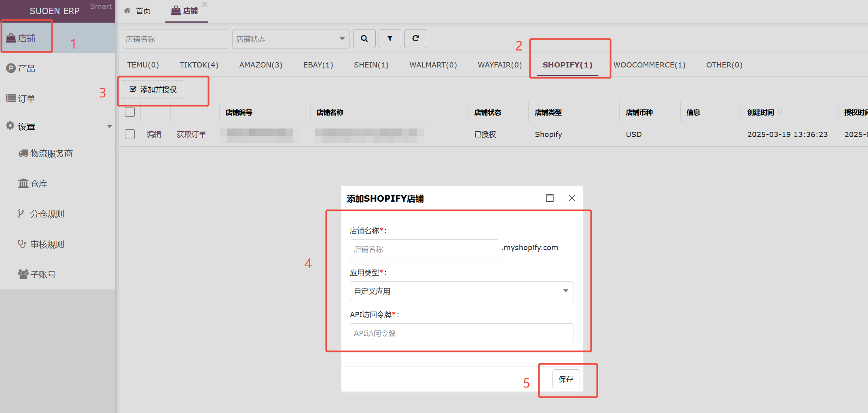Open 物流服务商 truck item
868x413 pixels.
click(x=45, y=154)
